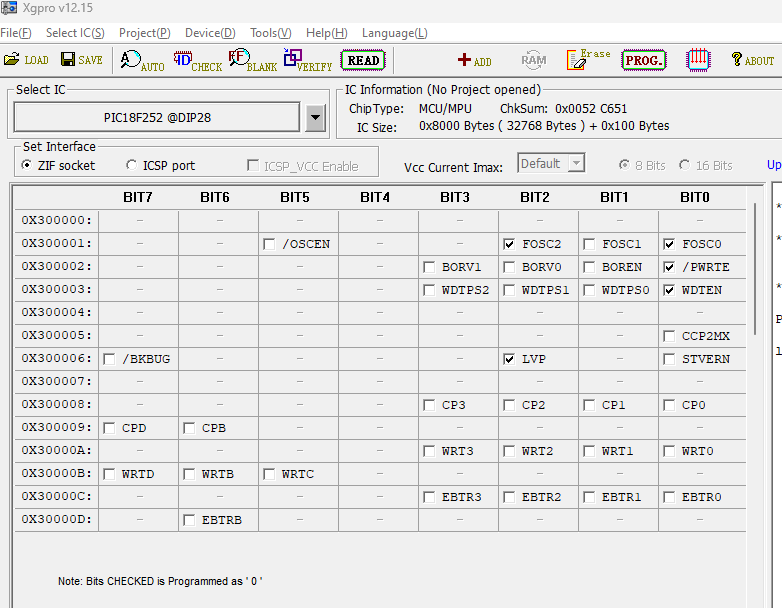Click the PIC18F252 @DIP28 chip button
This screenshot has height=608, width=782.
[157, 117]
